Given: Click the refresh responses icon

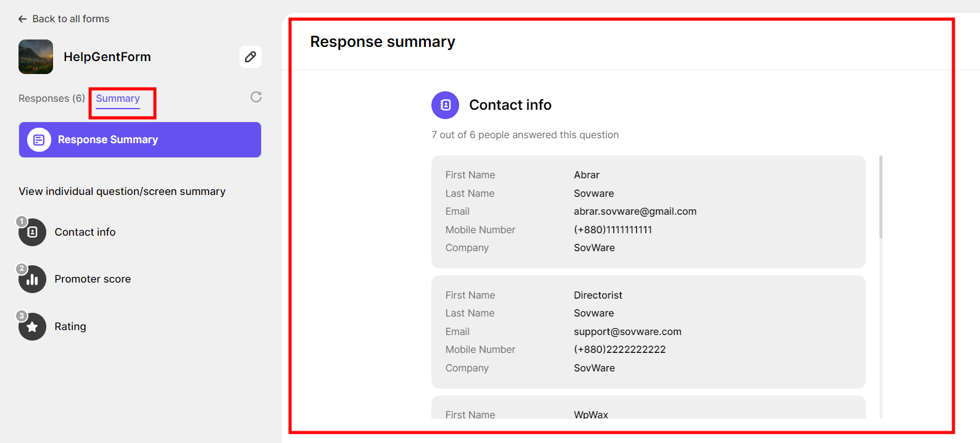Looking at the screenshot, I should coord(256,97).
